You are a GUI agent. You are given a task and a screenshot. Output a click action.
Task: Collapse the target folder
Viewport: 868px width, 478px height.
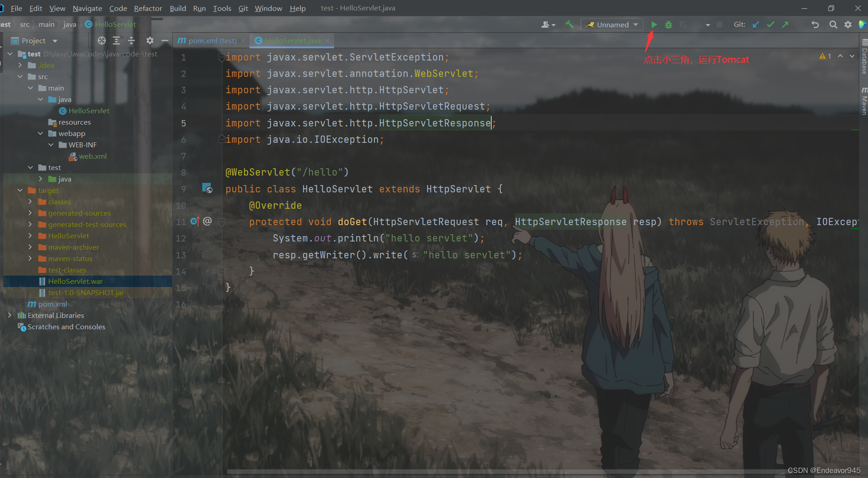pos(20,190)
